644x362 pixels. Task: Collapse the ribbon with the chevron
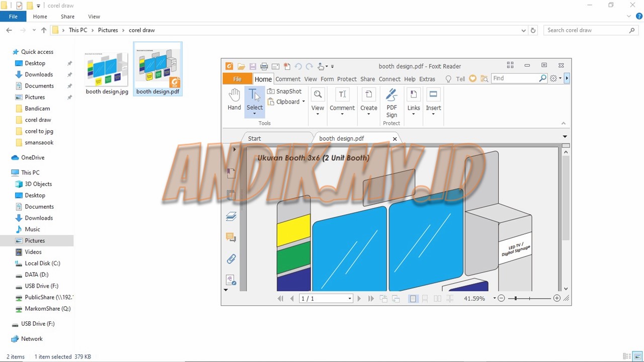[x=563, y=123]
